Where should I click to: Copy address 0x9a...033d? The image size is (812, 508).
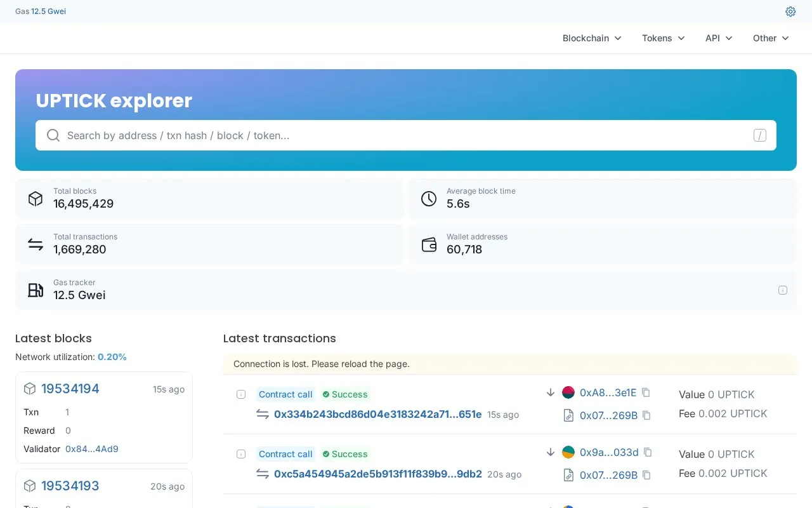point(648,452)
